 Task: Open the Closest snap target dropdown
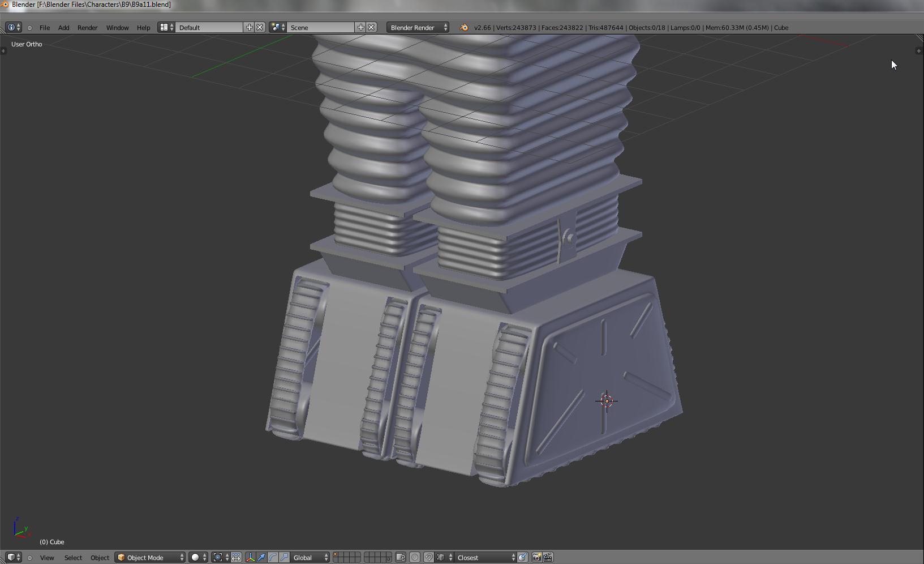point(485,558)
